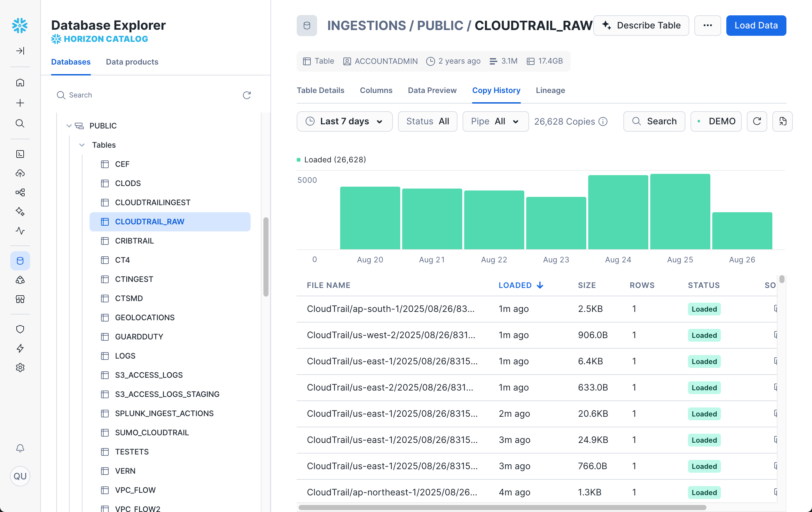
Task: Open the Governance shield sidebar icon
Action: 20,329
